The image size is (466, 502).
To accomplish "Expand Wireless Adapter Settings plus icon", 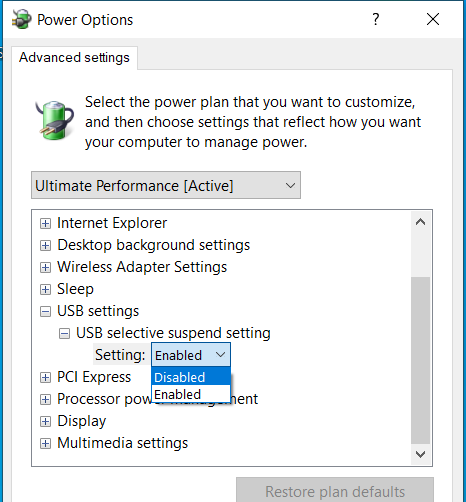I will coord(45,267).
